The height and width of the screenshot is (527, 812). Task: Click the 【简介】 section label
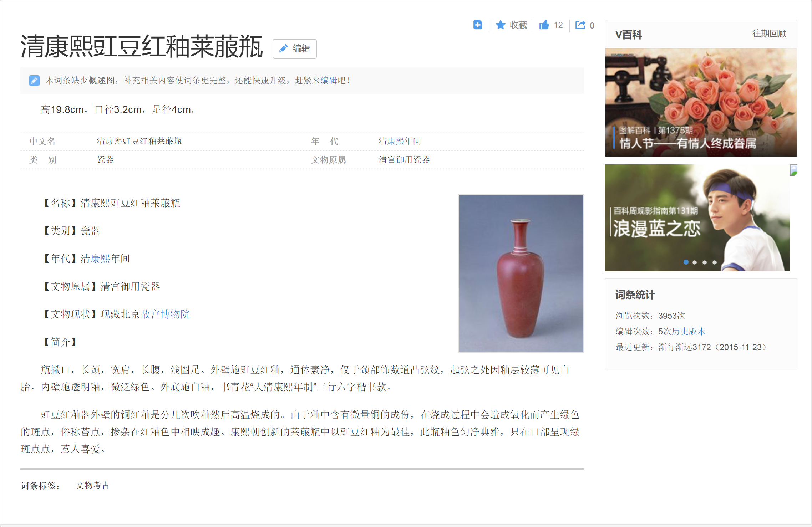tap(60, 342)
